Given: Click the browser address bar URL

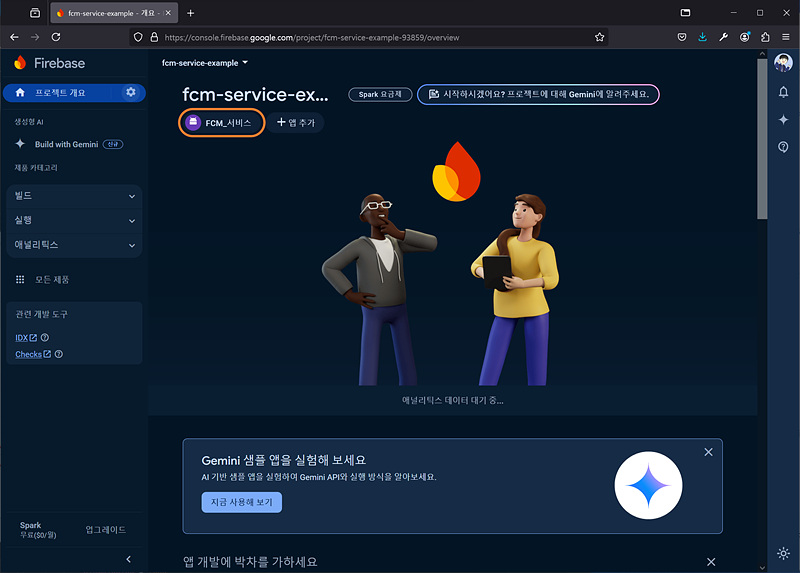Looking at the screenshot, I should pos(312,37).
